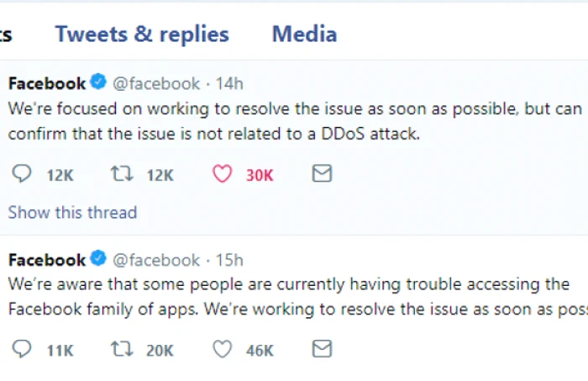The height and width of the screenshot is (381, 588).
Task: Open the @facebook handle on the 14h tweet
Action: coord(156,84)
